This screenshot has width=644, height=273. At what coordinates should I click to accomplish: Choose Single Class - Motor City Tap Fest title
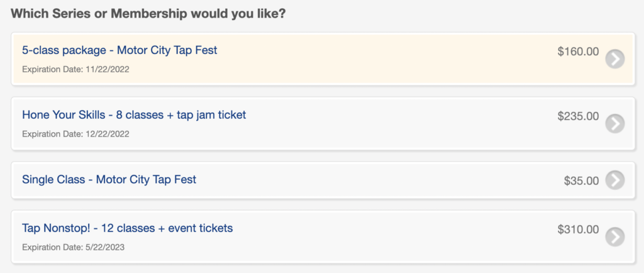(x=109, y=179)
